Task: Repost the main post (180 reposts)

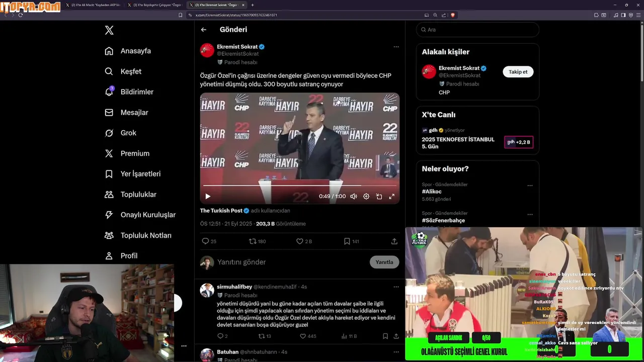Action: [x=257, y=241]
